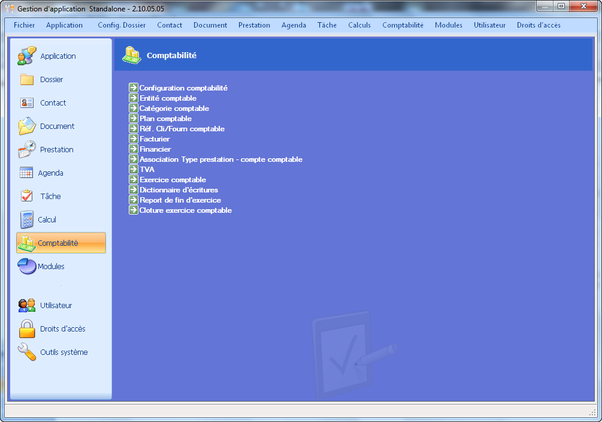Open the Fichier menu
Screen dimensions: 602x422
pyautogui.click(x=24, y=24)
